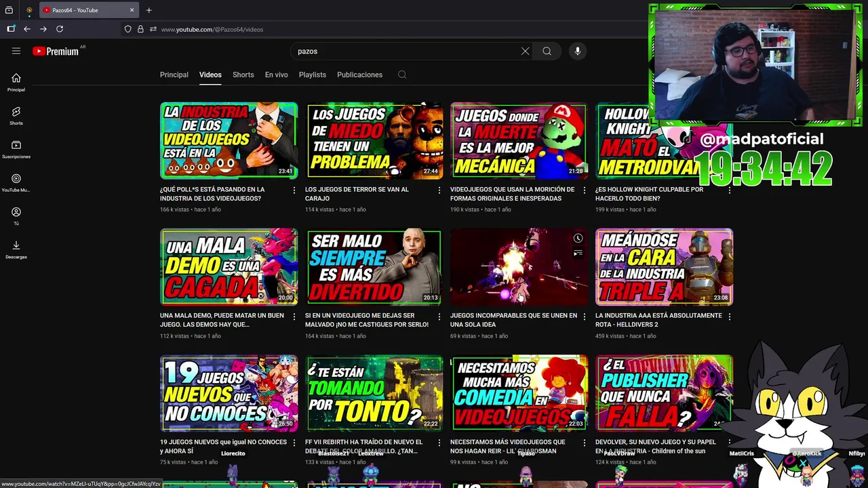The image size is (868, 488).
Task: Open the browser tab list button
Action: click(9, 10)
